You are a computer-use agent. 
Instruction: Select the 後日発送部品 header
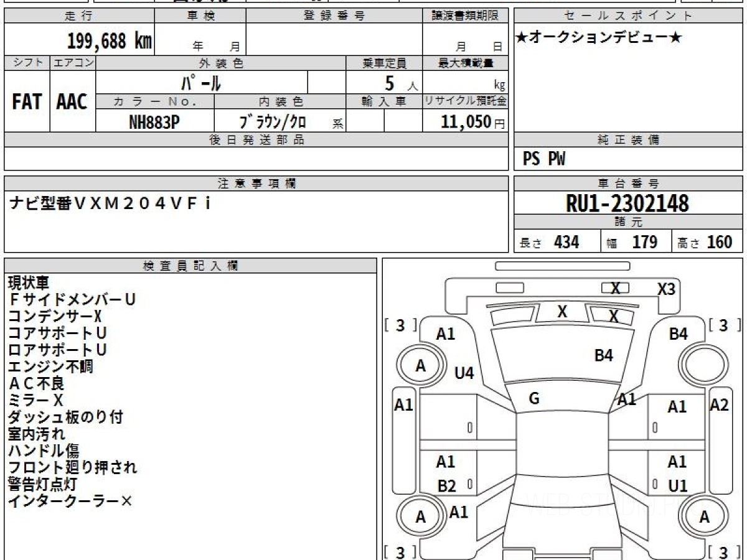coord(256,140)
